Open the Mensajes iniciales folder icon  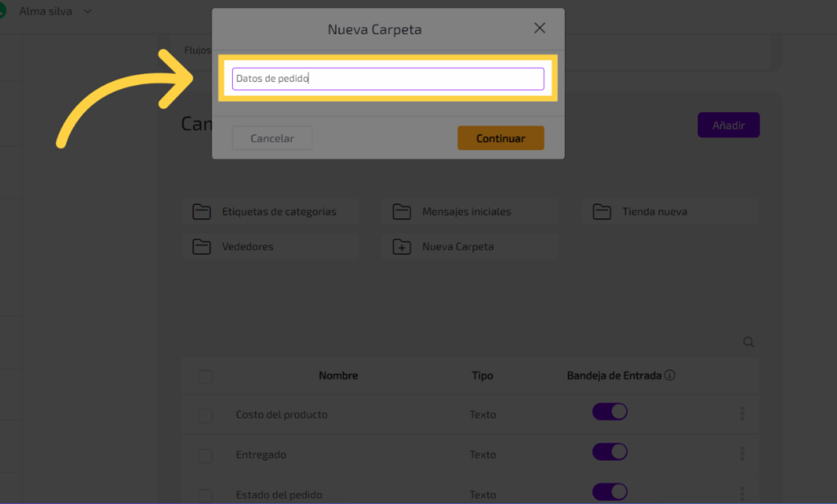click(x=401, y=212)
